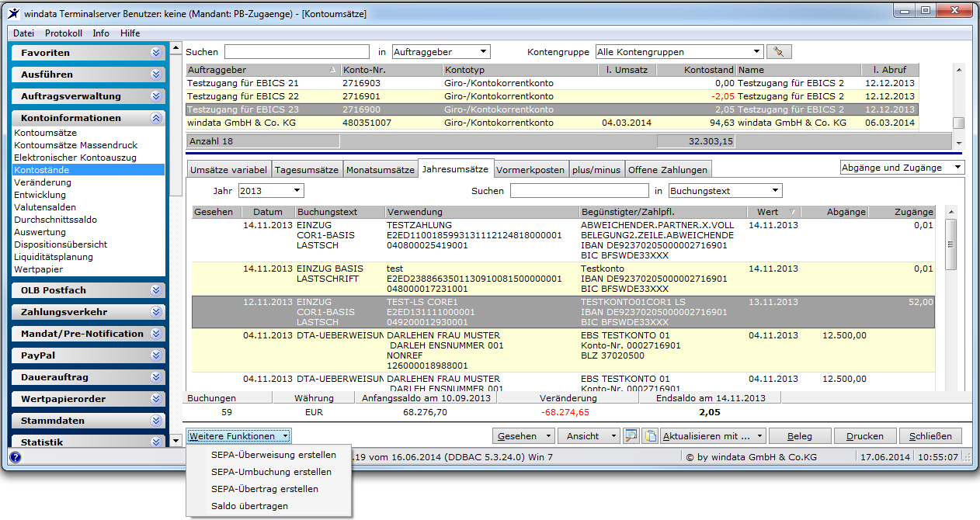Click the Drucken button
980x520 pixels.
[865, 436]
